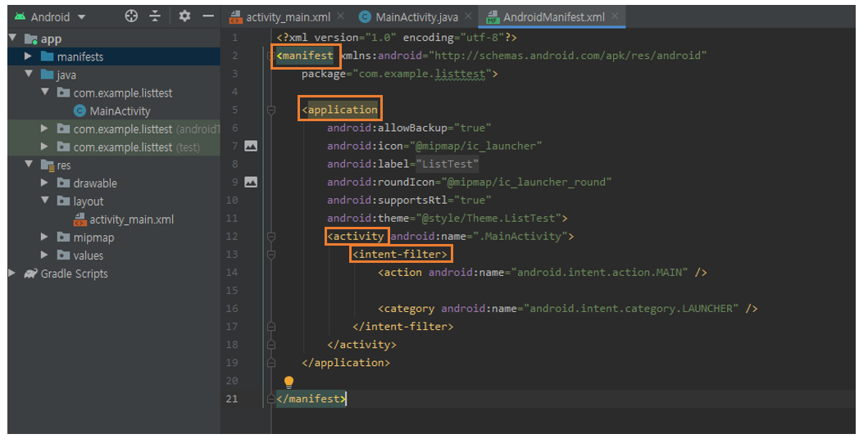Click the android:allowBackup attribute line

[x=409, y=128]
